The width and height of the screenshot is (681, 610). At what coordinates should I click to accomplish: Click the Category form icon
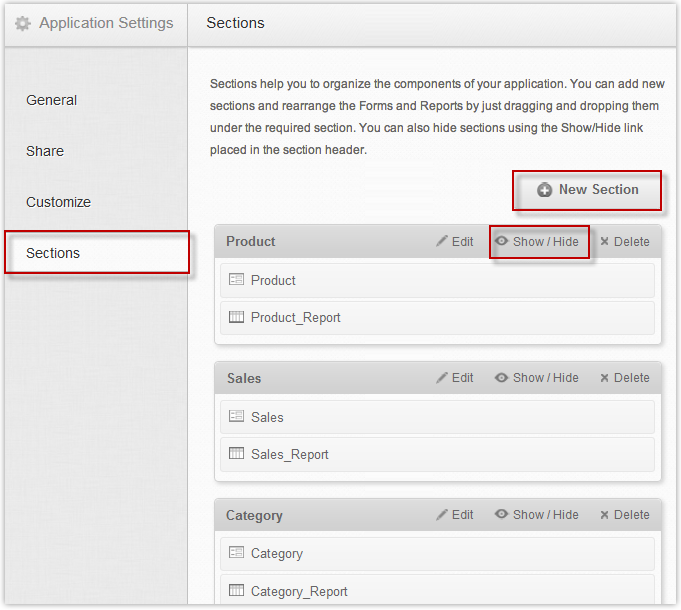[x=236, y=553]
